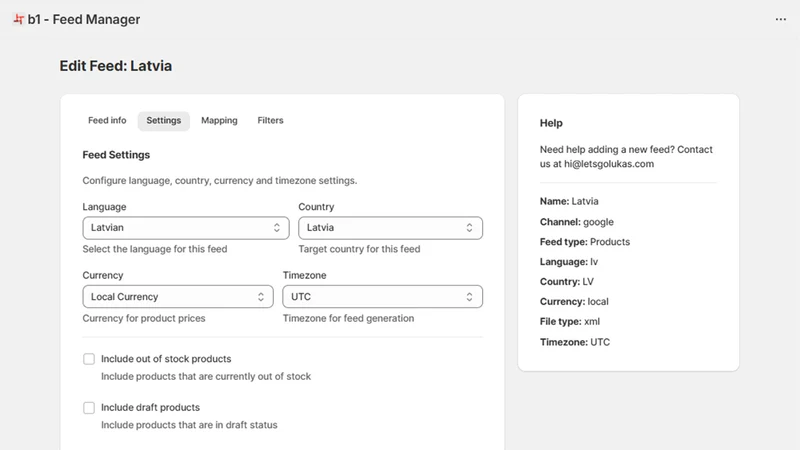
Task: Tick the Include draft products checkbox
Action: click(x=89, y=407)
